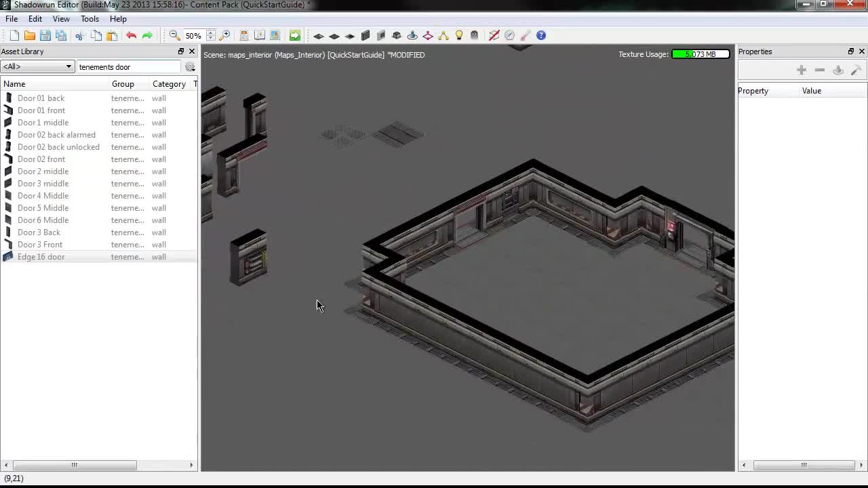Open the Help menu
This screenshot has height=488, width=868.
point(118,19)
